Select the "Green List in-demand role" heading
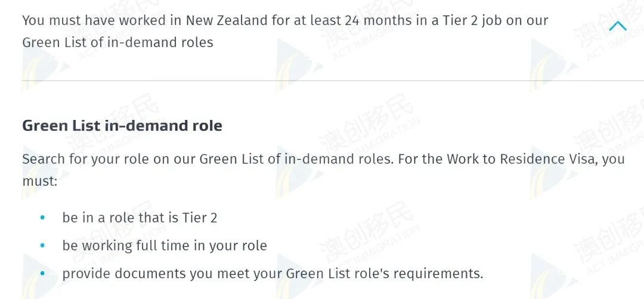The width and height of the screenshot is (644, 299). pyautogui.click(x=122, y=126)
